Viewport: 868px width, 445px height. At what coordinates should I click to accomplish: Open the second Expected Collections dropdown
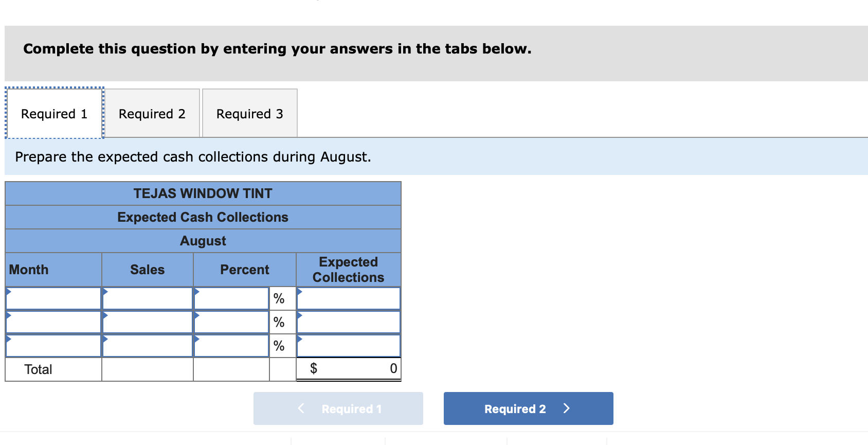(x=348, y=322)
